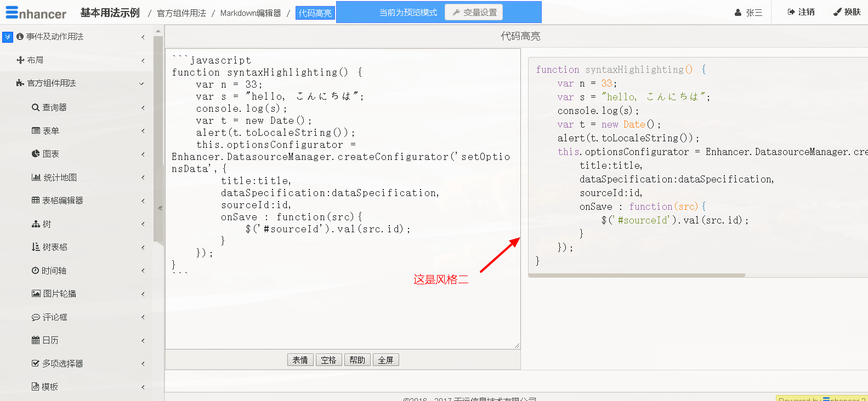Screen dimensions: 868x401
Task: Select the 代码高亮 breadcrumb tab
Action: point(315,13)
